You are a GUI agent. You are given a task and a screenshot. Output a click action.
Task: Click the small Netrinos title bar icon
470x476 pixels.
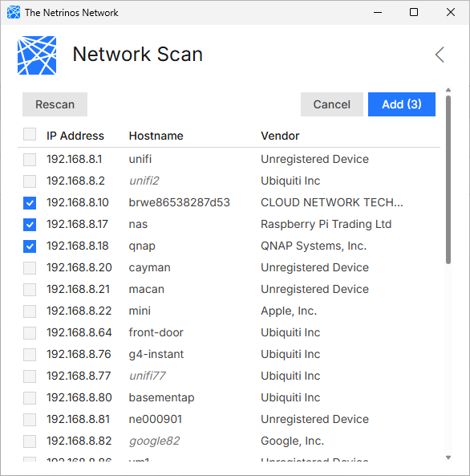pyautogui.click(x=14, y=13)
